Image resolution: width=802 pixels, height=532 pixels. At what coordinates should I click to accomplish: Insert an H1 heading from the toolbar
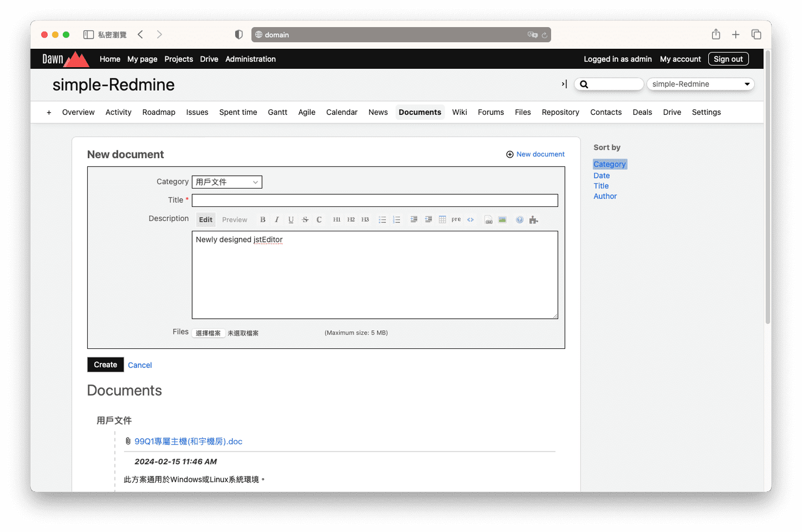click(x=336, y=219)
